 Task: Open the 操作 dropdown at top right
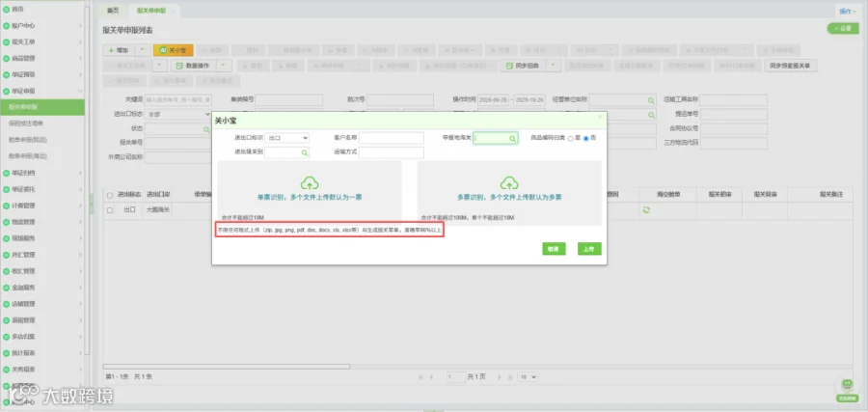[x=847, y=11]
